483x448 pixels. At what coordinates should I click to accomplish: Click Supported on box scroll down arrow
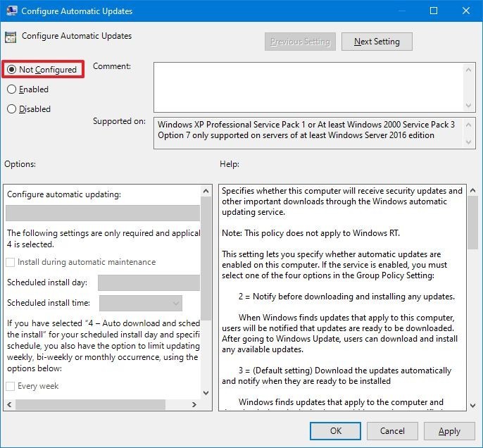(468, 142)
